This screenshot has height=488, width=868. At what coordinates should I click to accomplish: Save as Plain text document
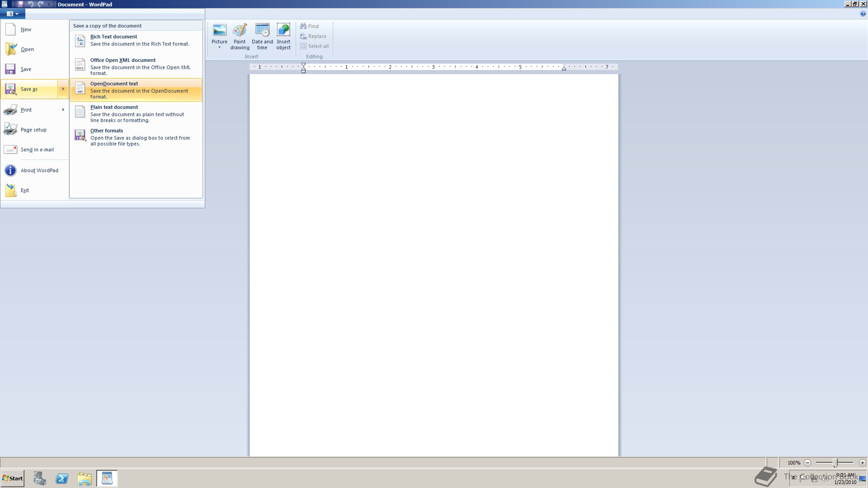(x=136, y=113)
